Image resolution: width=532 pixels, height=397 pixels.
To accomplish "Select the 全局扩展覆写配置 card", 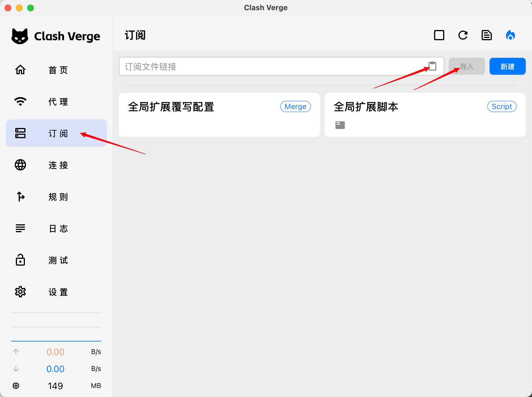I will [x=219, y=115].
